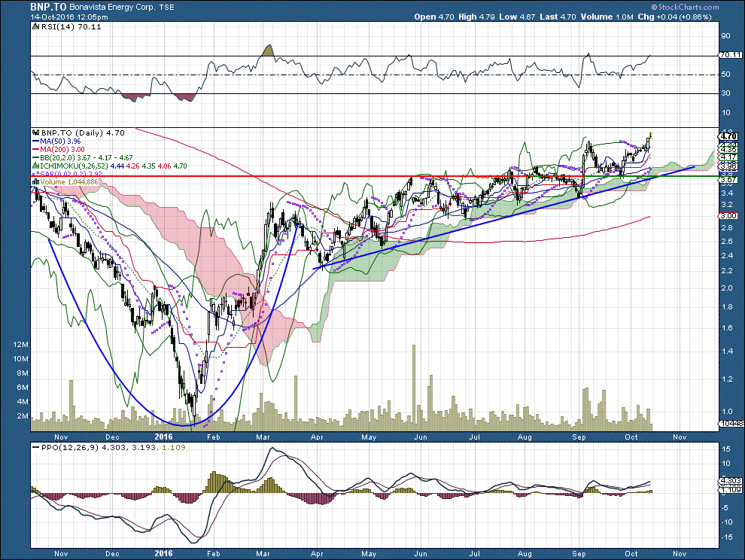Click the Sep label under the price chart

coord(579,437)
